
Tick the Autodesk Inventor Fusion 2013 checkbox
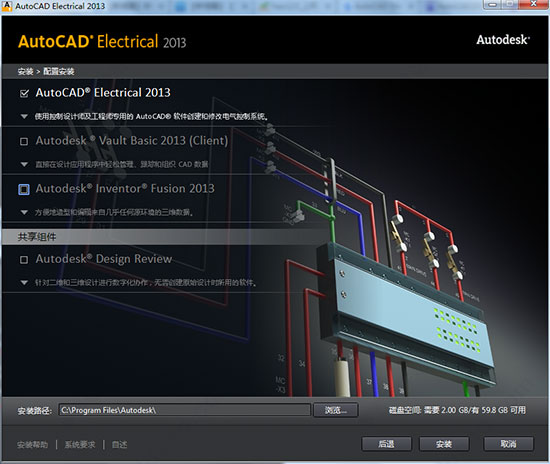coord(24,189)
